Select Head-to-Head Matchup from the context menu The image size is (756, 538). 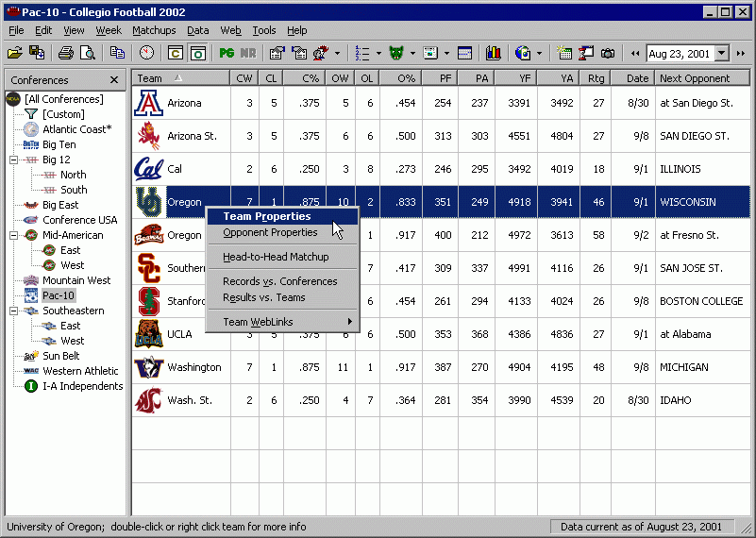[x=282, y=257]
